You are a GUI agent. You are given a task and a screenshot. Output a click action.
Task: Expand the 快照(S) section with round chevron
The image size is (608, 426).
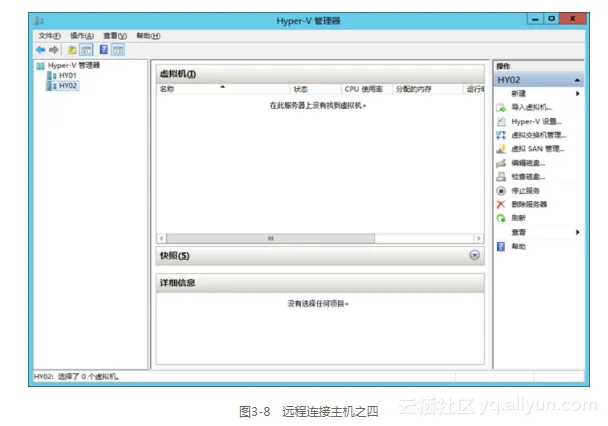[474, 255]
